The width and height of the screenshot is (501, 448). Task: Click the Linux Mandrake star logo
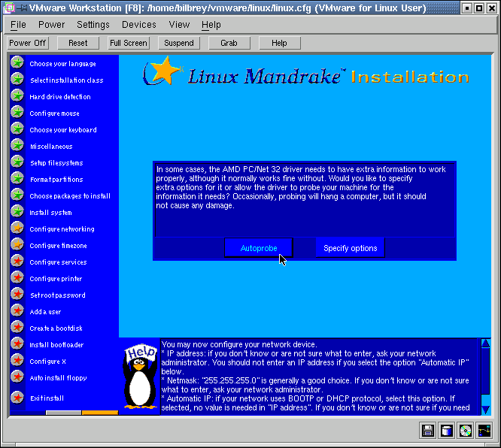click(x=163, y=72)
